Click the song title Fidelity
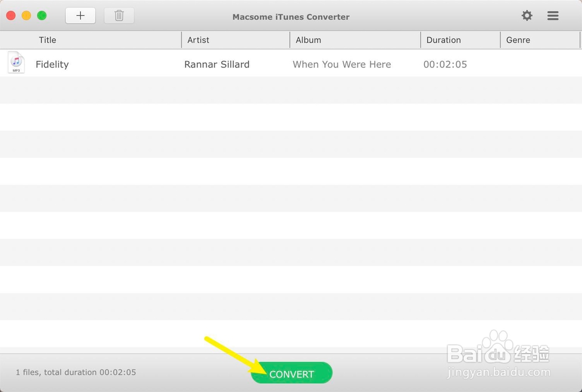The image size is (582, 392). pos(52,64)
